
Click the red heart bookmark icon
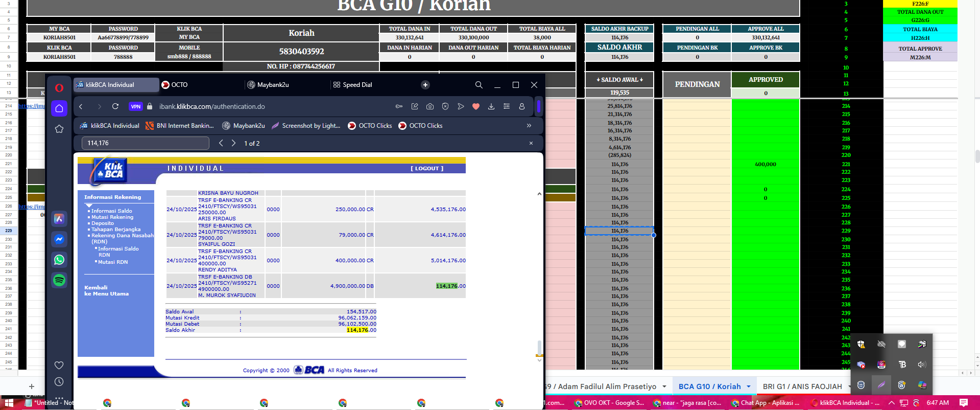476,106
